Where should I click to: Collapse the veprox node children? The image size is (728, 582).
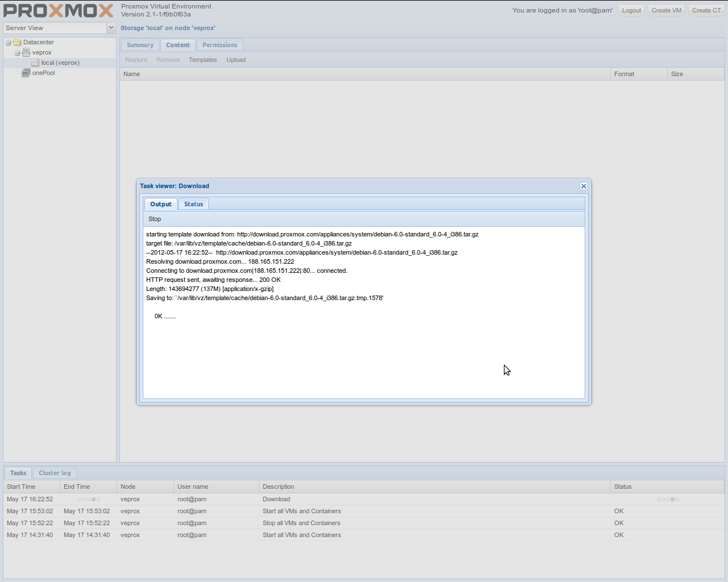click(17, 52)
